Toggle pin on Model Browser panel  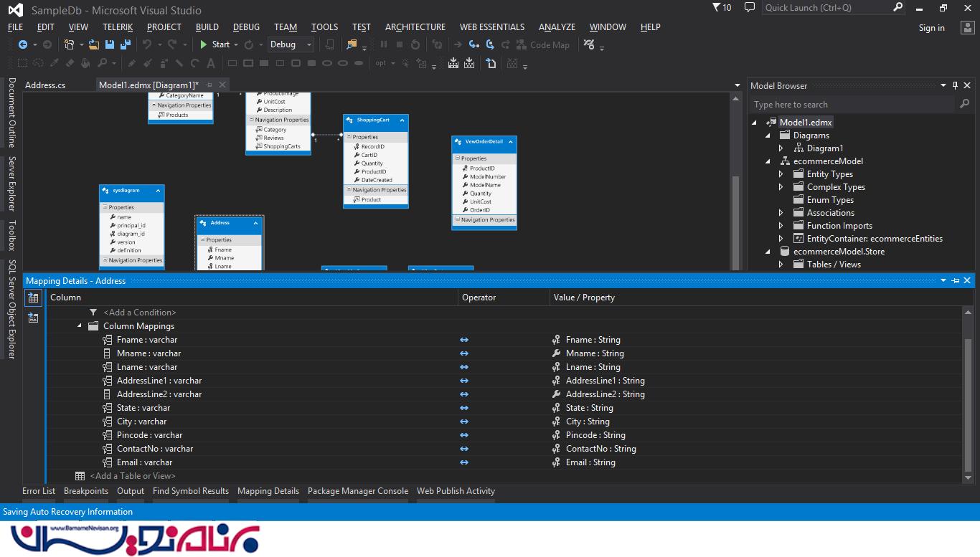click(x=955, y=85)
